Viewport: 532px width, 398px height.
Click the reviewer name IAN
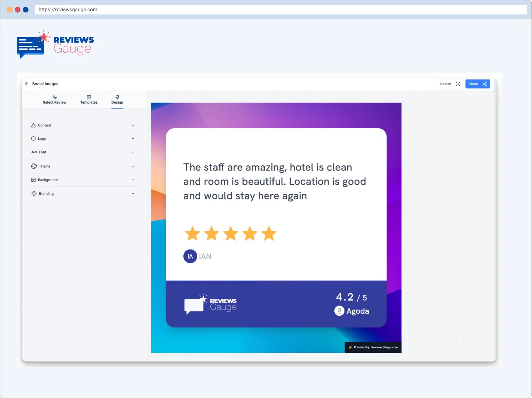click(x=205, y=256)
